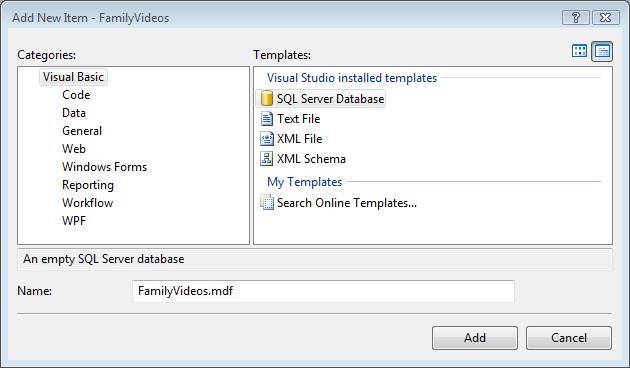Select the Web category
The width and height of the screenshot is (630, 368).
coord(74,149)
